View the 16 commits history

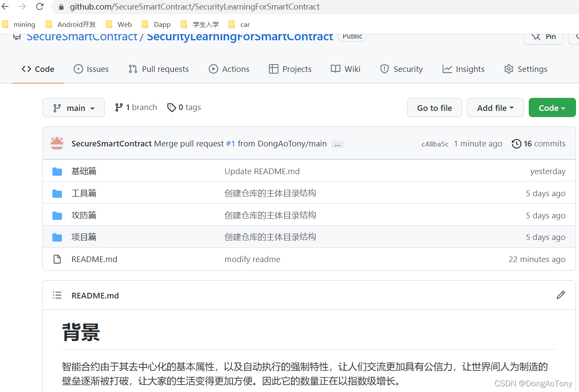coord(539,143)
